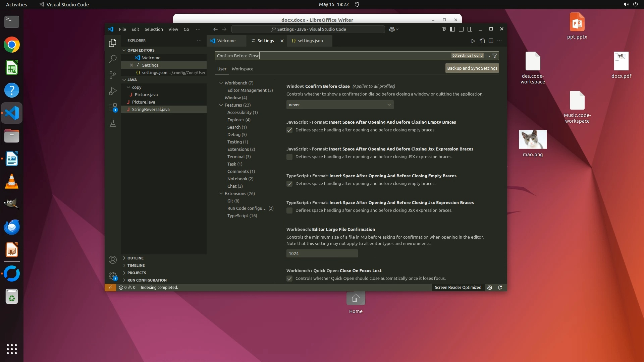Click Run Code play icon in editor toolbar

tap(473, 41)
